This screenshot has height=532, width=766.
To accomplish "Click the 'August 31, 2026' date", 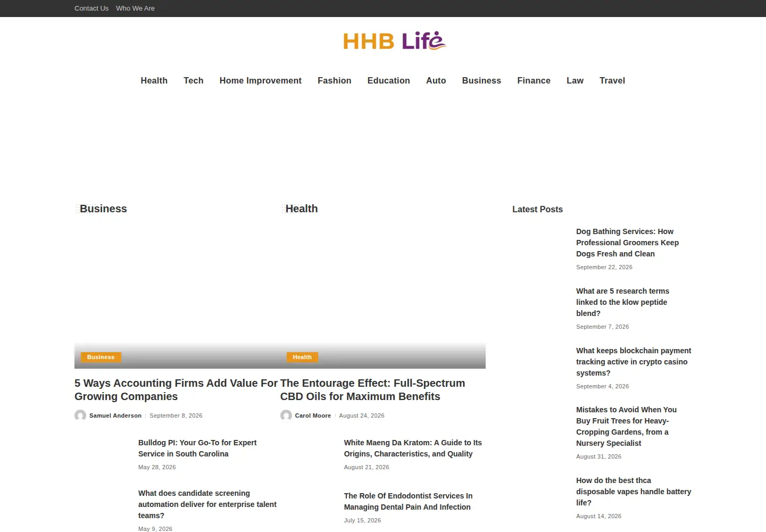I will click(x=598, y=456).
